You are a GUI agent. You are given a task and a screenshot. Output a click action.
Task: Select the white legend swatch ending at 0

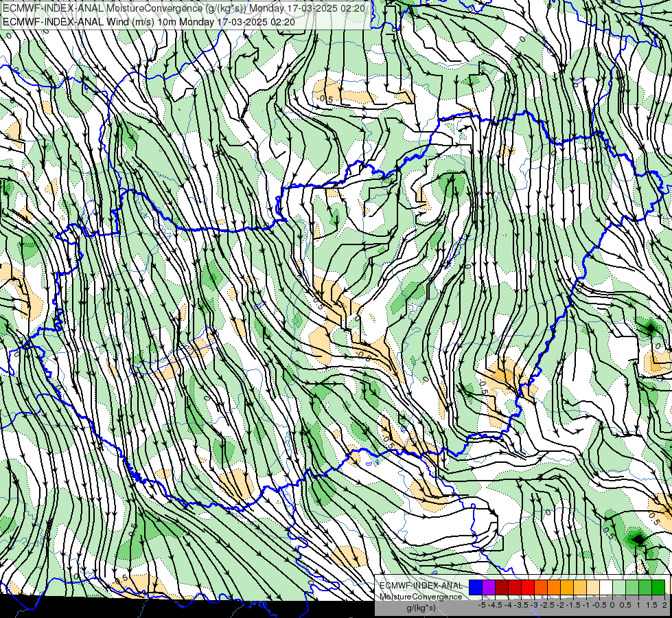(606, 587)
